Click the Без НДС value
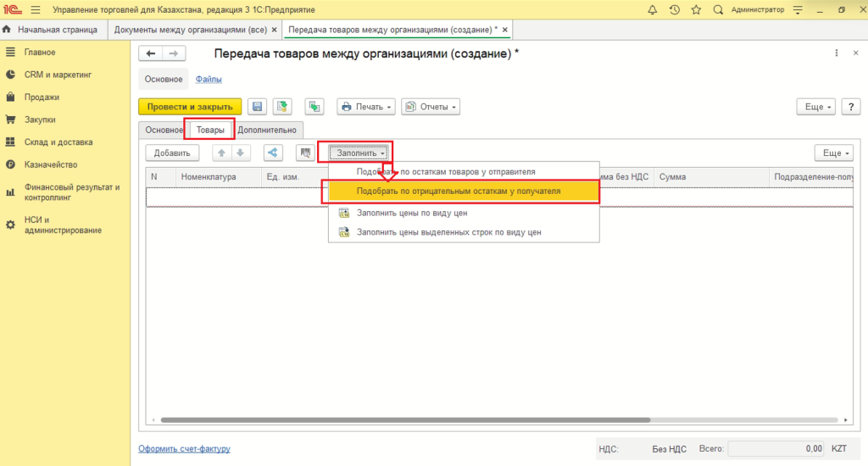 pos(669,449)
